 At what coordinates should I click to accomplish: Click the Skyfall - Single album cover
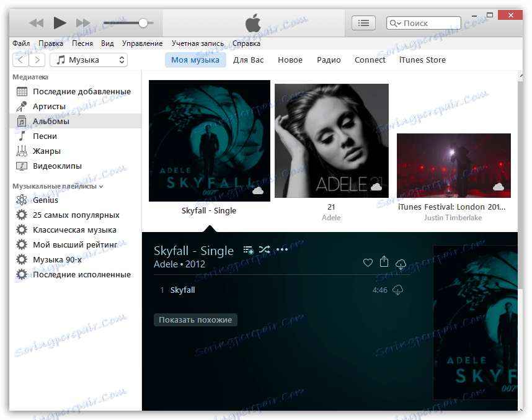click(210, 141)
